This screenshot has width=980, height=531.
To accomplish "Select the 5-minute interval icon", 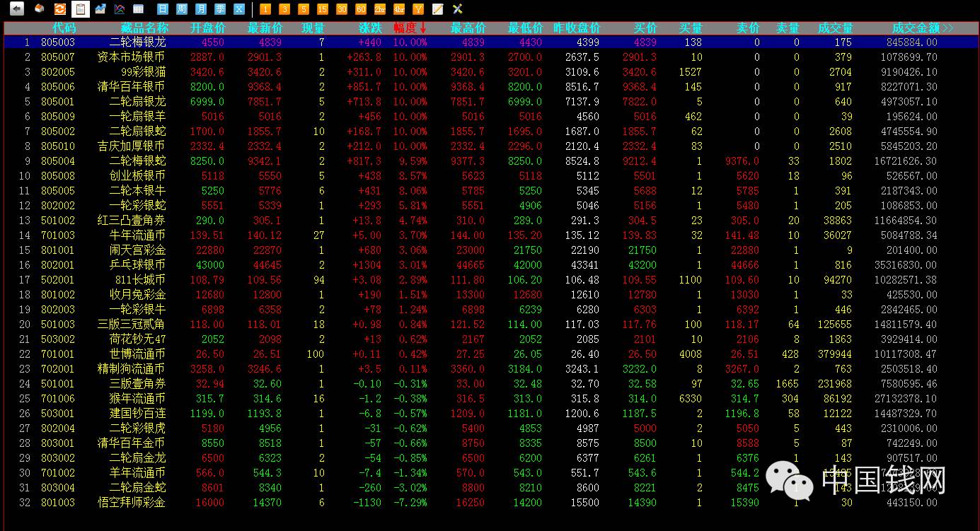I will click(304, 9).
